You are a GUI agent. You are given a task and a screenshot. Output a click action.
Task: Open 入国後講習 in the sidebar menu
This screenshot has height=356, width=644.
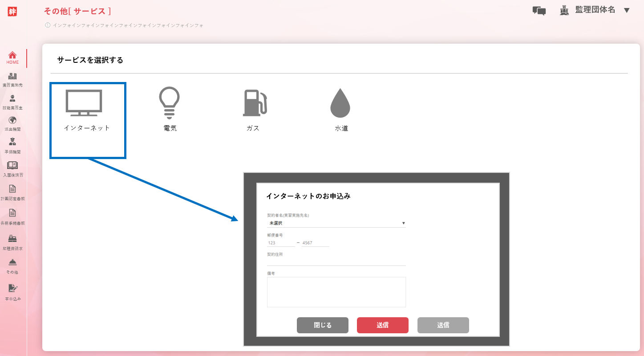12,169
